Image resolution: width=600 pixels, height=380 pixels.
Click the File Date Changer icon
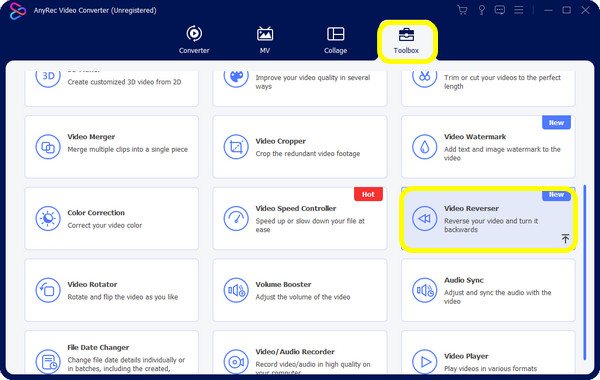[48, 362]
